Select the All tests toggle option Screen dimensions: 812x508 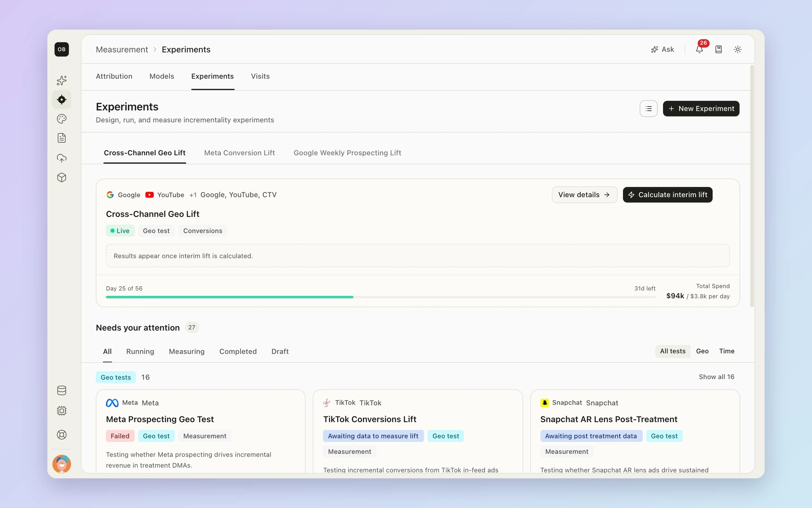(672, 351)
